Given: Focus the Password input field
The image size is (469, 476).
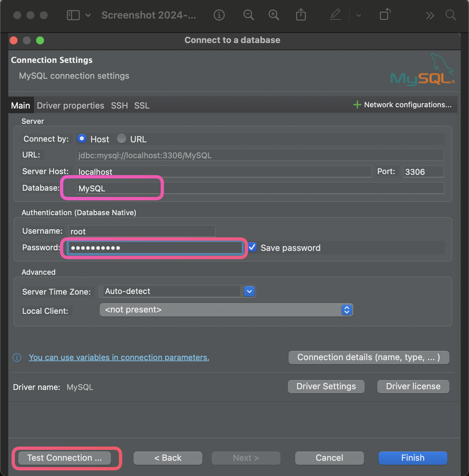Looking at the screenshot, I should (x=155, y=248).
